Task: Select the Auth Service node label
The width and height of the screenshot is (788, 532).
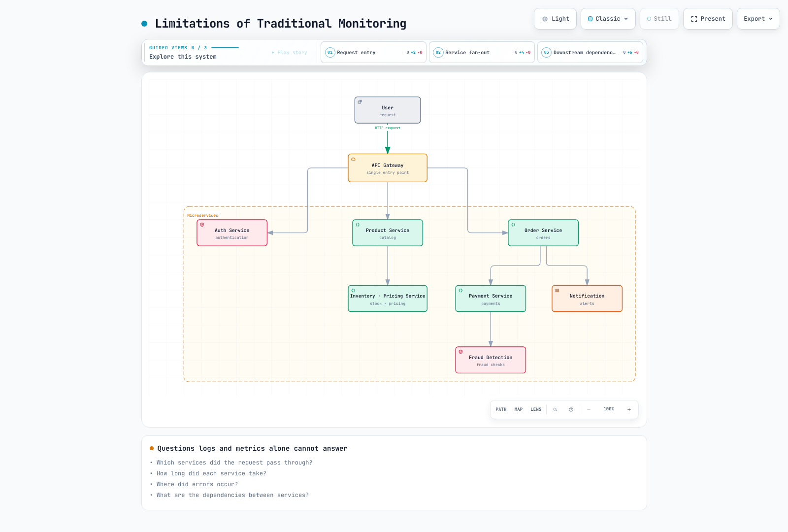Action: (232, 231)
